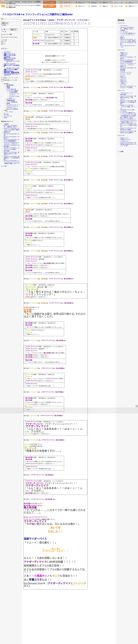Click the site title バトルロイヤルR+α 総合wiki
The width and height of the screenshot is (138, 644).
click(37, 14)
